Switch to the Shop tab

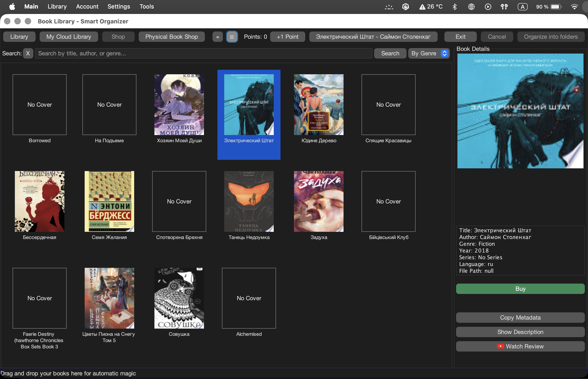[x=118, y=37]
